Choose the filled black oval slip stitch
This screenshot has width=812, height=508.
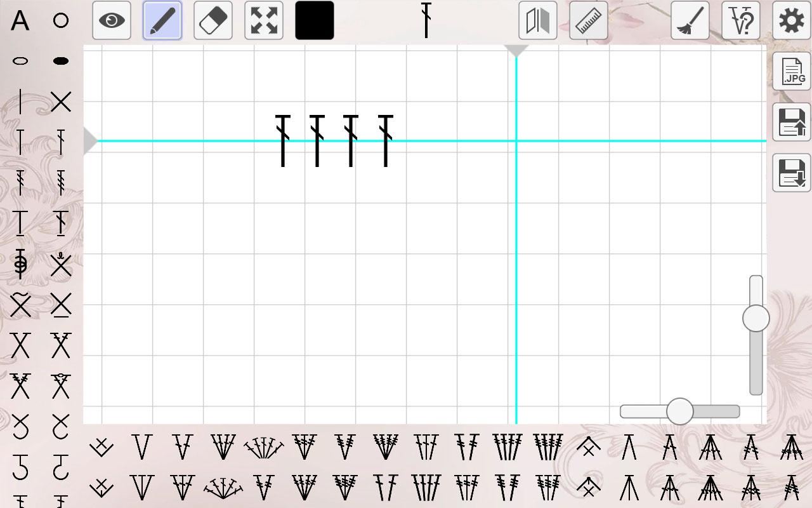tap(61, 61)
